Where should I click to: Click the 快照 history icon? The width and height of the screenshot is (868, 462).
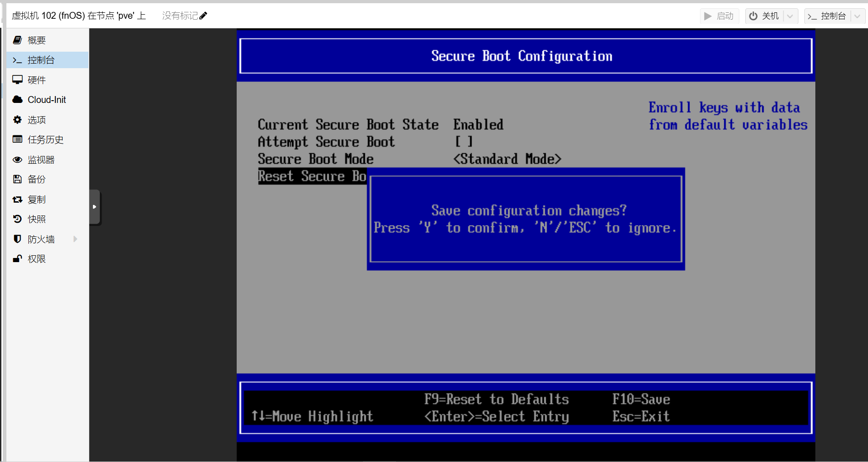17,219
